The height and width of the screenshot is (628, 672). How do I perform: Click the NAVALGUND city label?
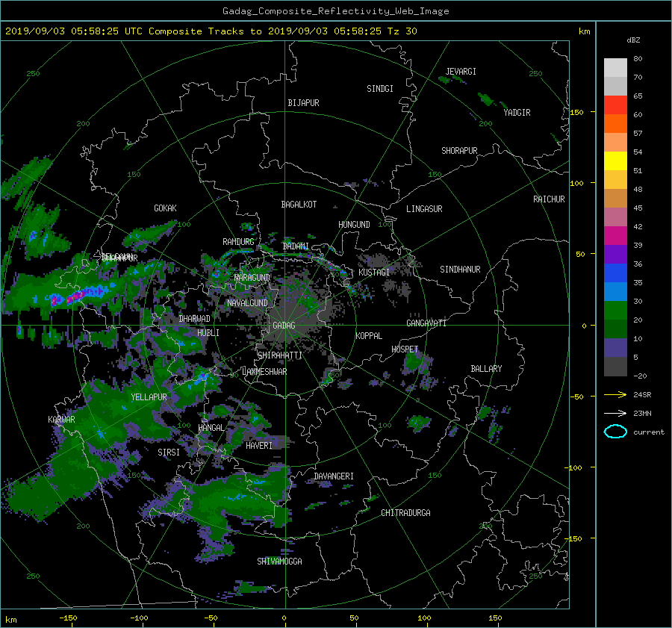pyautogui.click(x=247, y=303)
